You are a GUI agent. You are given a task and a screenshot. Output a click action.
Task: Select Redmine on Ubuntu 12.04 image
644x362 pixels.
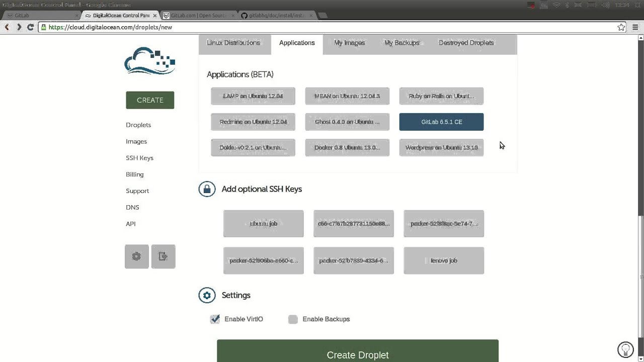(x=253, y=122)
